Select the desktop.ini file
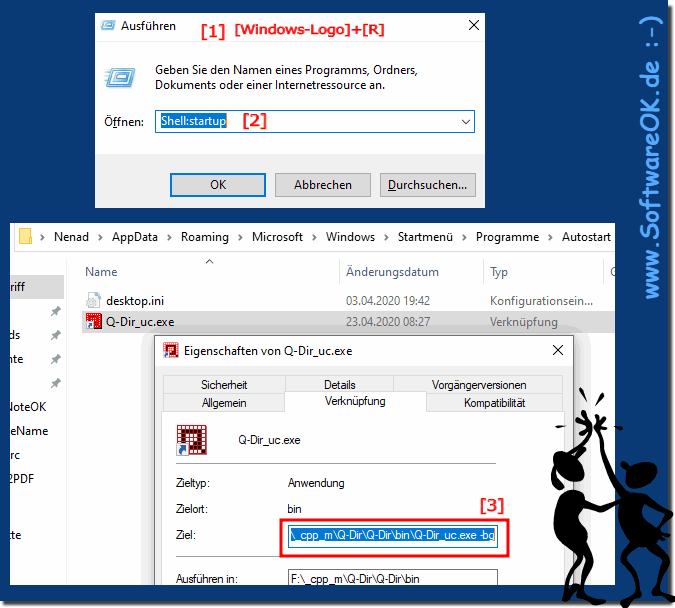 click(x=135, y=301)
